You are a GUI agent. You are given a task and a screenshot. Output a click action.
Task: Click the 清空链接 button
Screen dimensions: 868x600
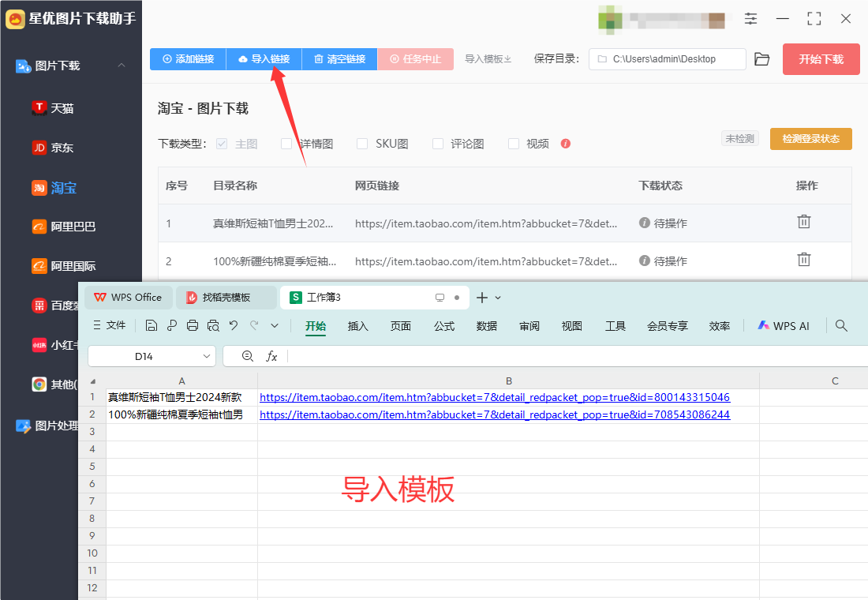pos(339,59)
